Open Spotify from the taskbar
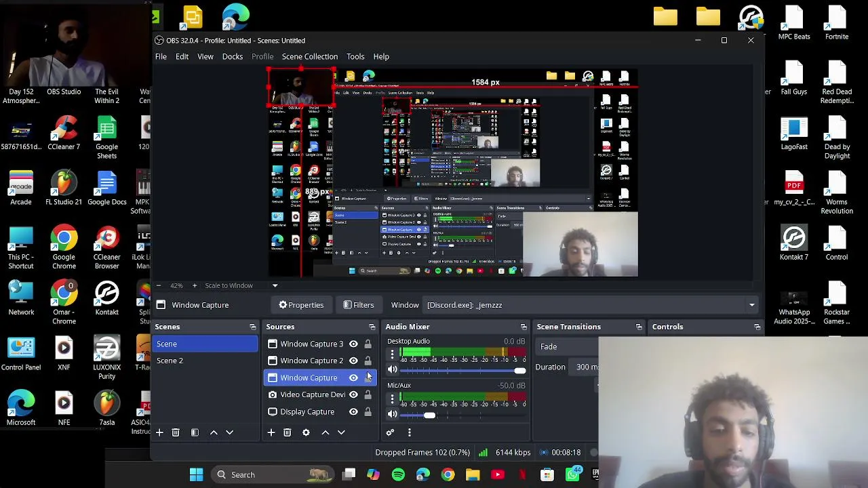The height and width of the screenshot is (488, 868). [x=398, y=474]
